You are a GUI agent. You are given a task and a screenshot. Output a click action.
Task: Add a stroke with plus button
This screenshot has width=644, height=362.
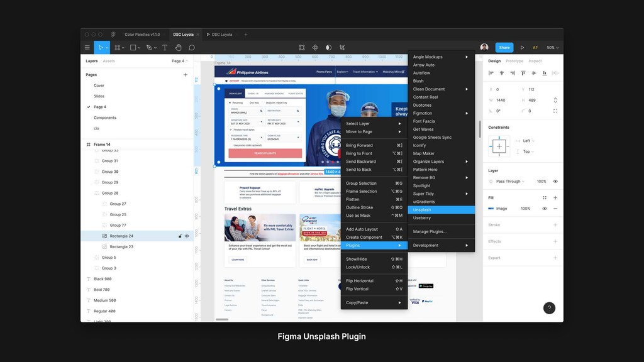(x=555, y=225)
